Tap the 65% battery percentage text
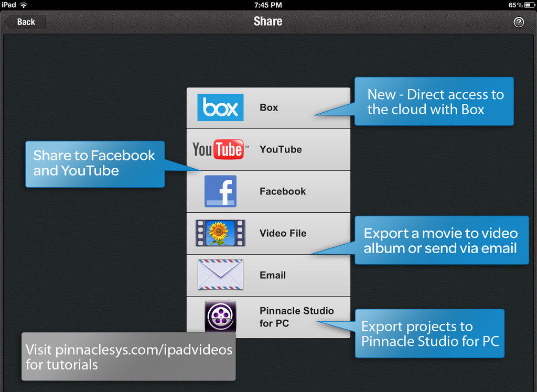The image size is (537, 392). [515, 5]
